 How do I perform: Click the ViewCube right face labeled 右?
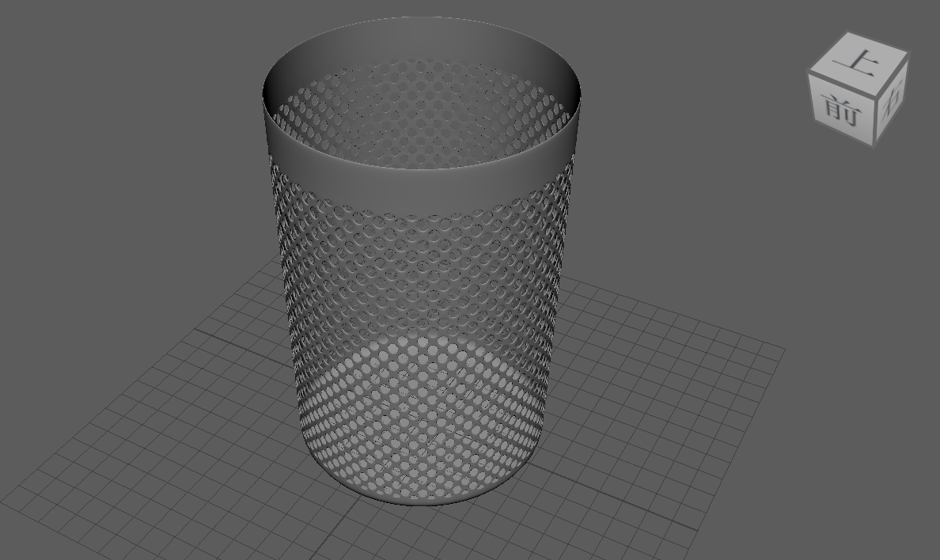point(893,100)
